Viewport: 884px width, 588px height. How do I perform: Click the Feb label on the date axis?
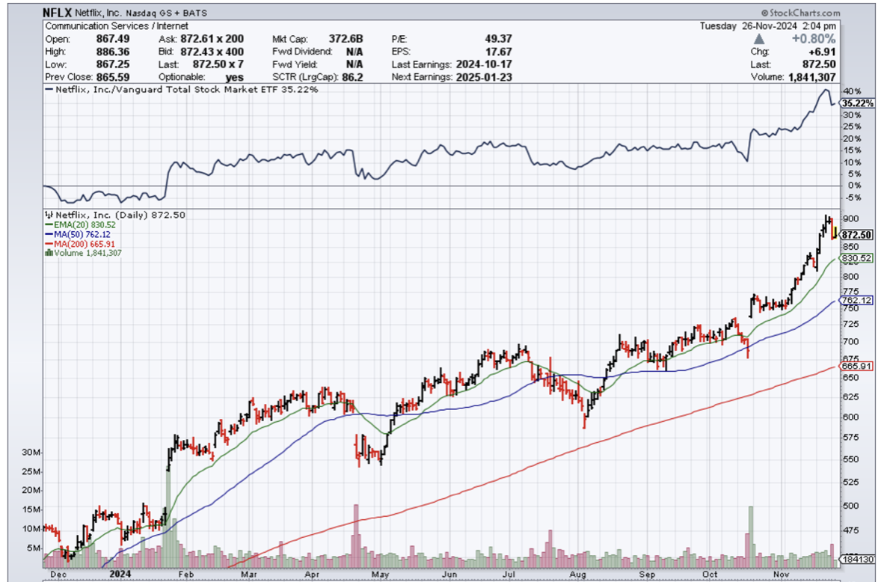coord(185,575)
